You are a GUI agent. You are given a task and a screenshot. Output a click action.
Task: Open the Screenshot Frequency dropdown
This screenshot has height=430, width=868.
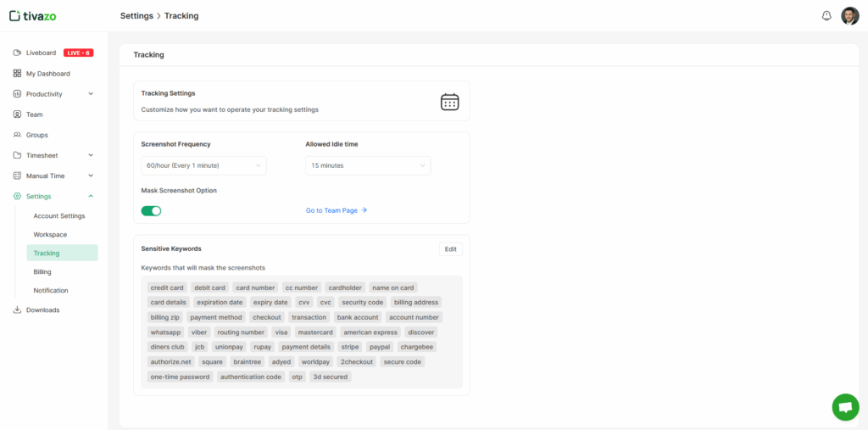tap(203, 165)
